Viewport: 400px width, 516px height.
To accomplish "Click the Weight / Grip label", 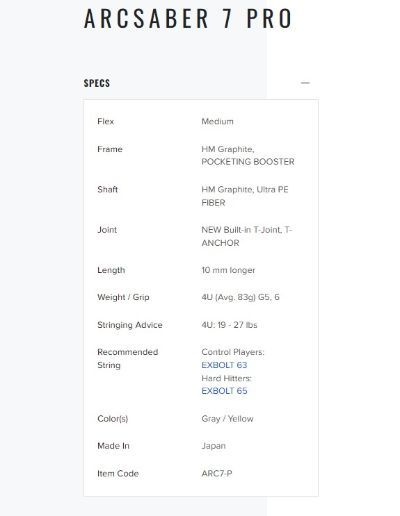I will (123, 297).
